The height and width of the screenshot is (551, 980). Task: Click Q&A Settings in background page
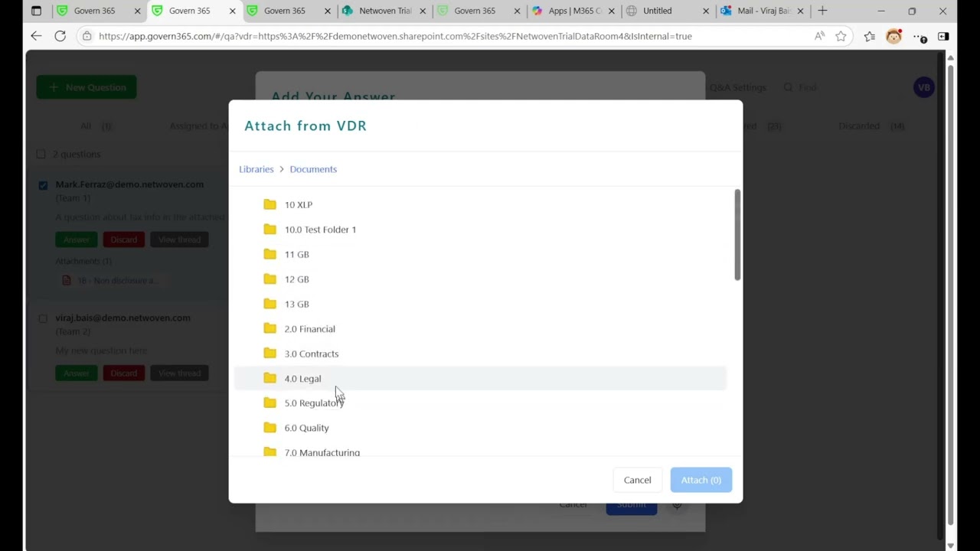tap(737, 87)
